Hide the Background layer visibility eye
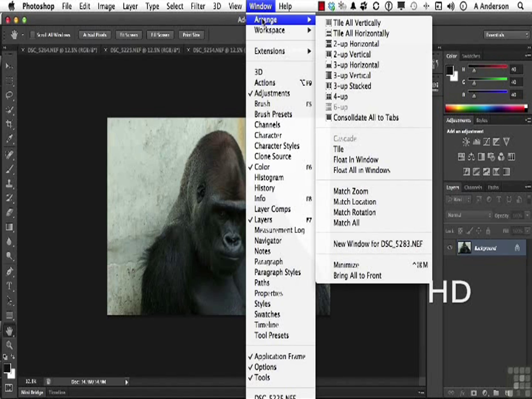This screenshot has height=399, width=532. click(x=450, y=248)
